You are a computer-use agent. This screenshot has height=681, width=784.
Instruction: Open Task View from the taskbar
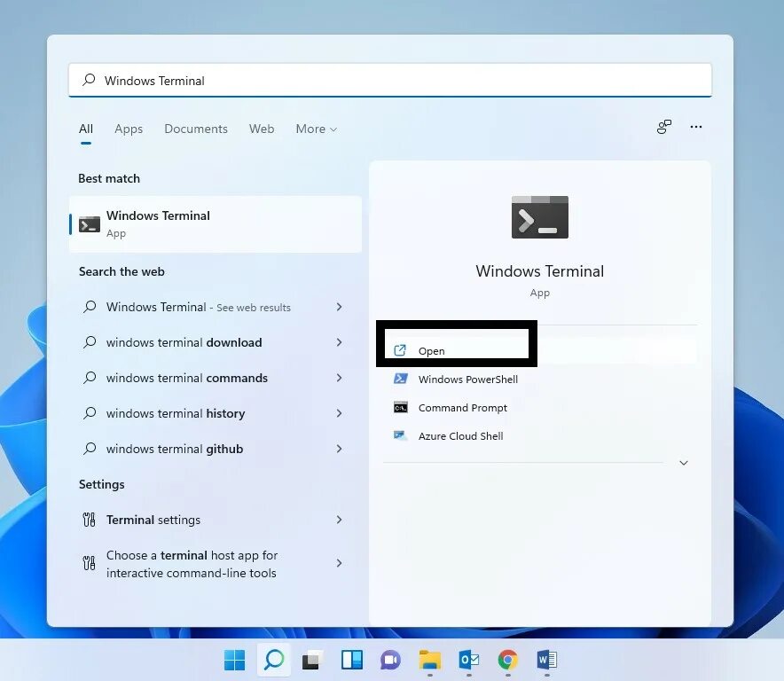pyautogui.click(x=313, y=660)
